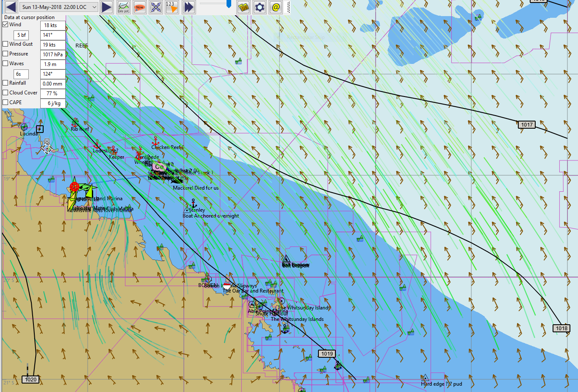Screen dimensions: 578x392
Task: Open the Geo pot. altitude chart tool
Action: [x=124, y=7]
